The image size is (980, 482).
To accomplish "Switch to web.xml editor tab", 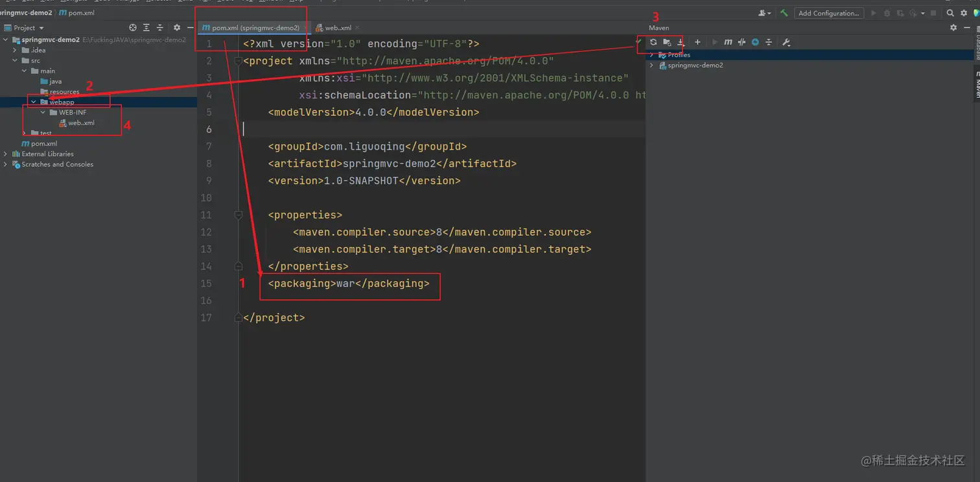I will [338, 28].
